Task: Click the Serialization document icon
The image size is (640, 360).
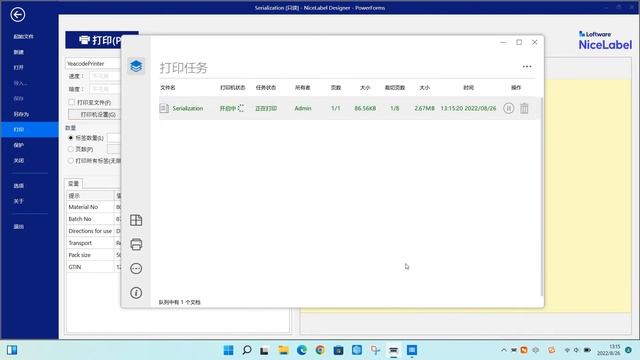Action: click(164, 108)
